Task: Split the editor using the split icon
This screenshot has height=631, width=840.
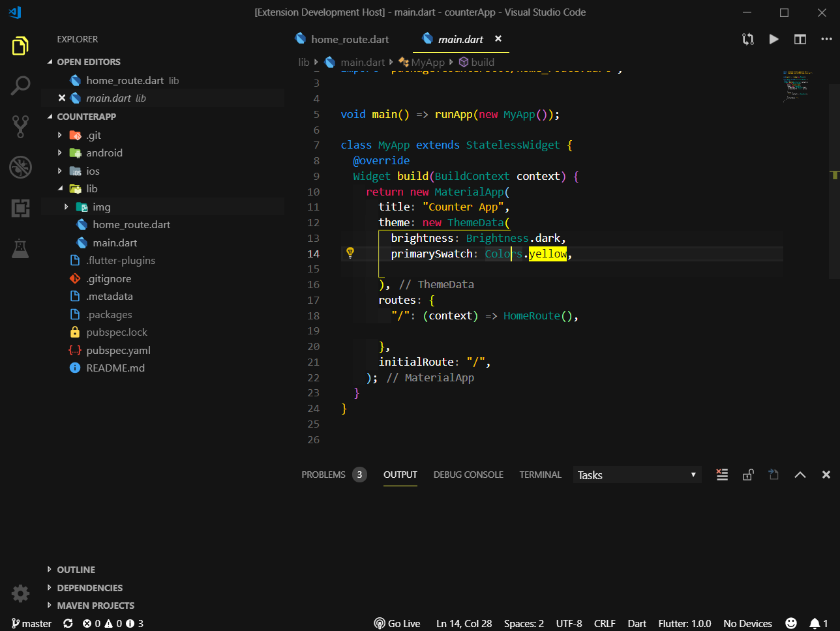Action: [x=800, y=39]
